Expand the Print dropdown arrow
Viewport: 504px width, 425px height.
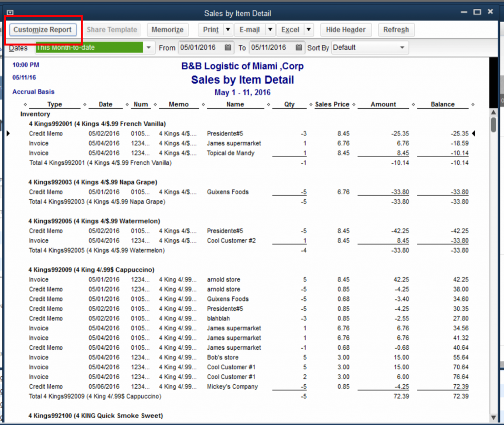click(227, 30)
